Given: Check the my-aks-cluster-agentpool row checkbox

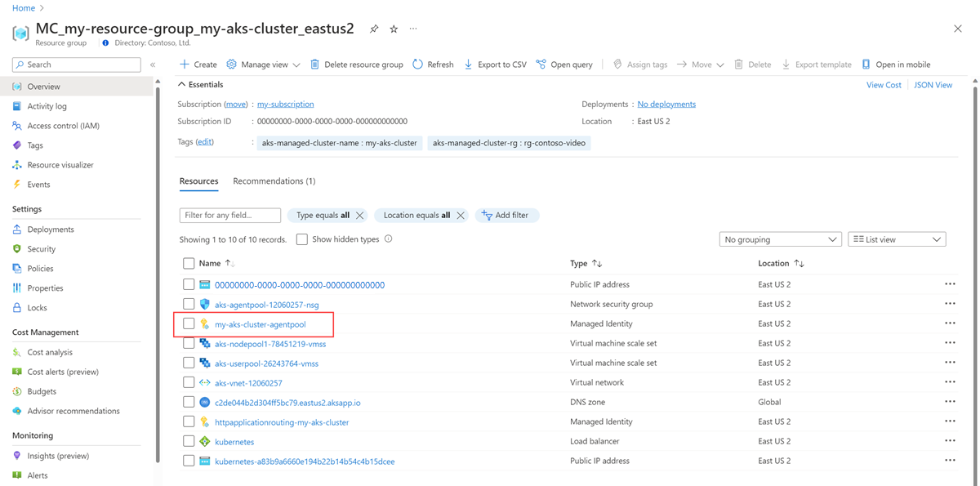Looking at the screenshot, I should click(x=189, y=323).
